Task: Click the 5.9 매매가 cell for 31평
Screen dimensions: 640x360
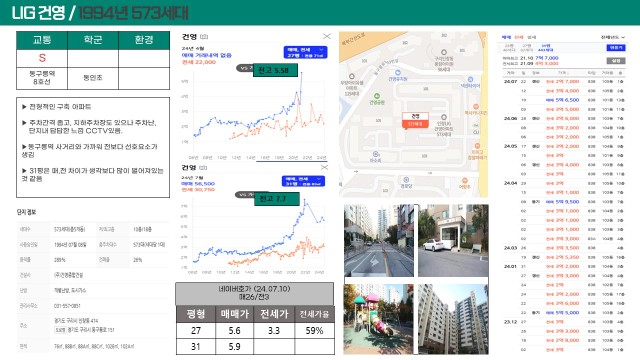Action: pyautogui.click(x=234, y=347)
